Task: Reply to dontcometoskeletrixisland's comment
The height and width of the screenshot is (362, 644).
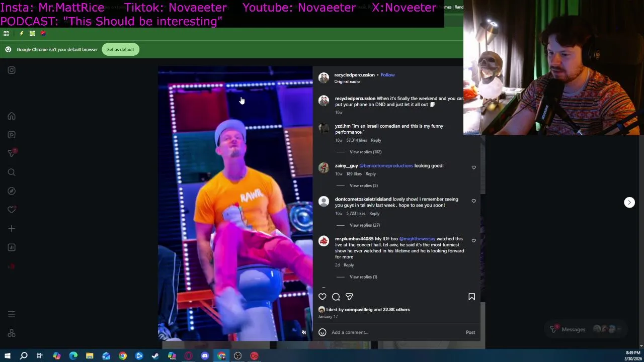Action: tap(374, 214)
